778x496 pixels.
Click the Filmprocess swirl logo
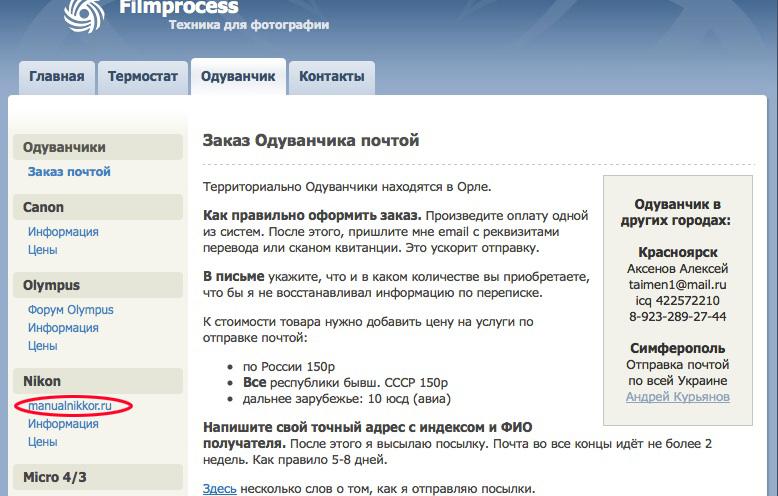tap(84, 15)
